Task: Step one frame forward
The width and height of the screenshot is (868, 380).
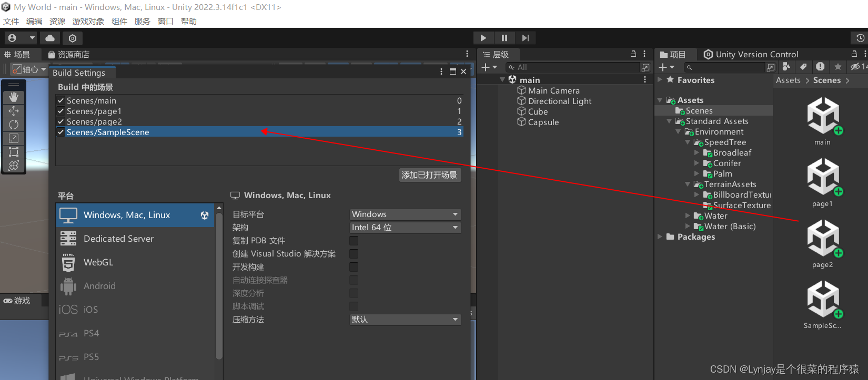Action: tap(525, 38)
